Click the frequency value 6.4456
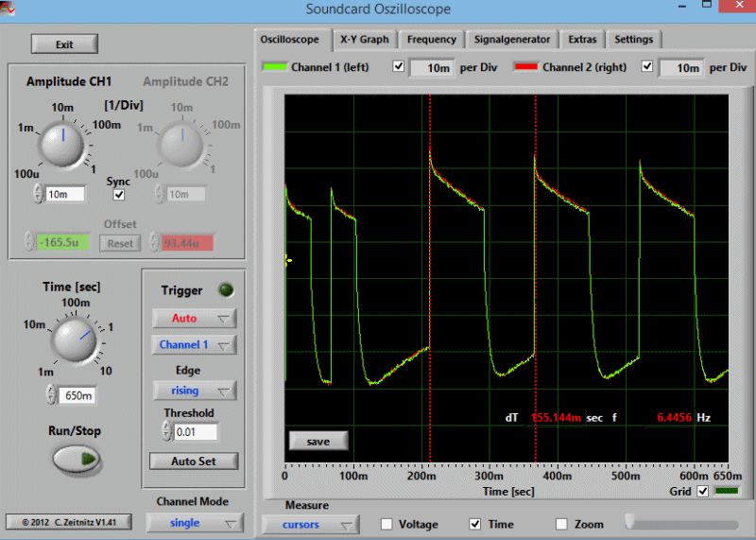 click(x=674, y=418)
